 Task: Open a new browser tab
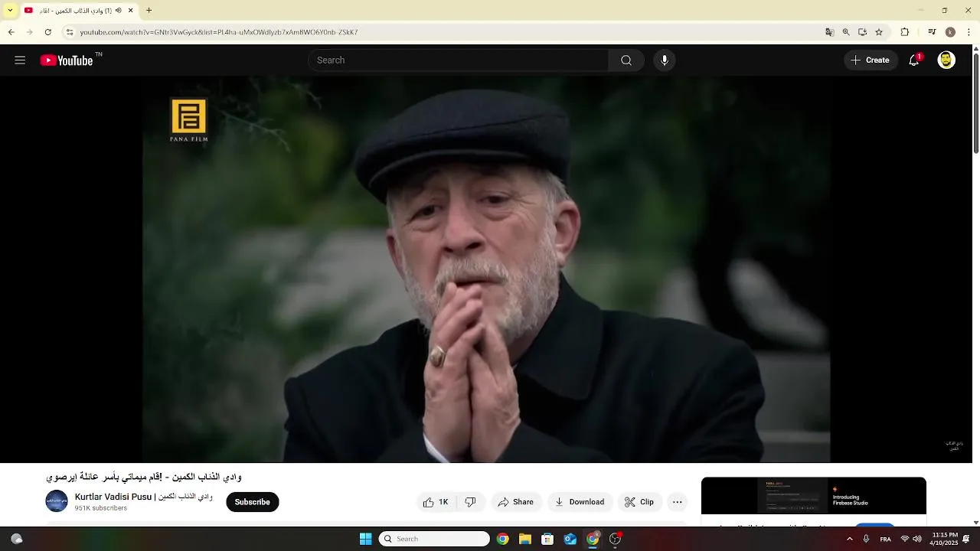(x=149, y=11)
